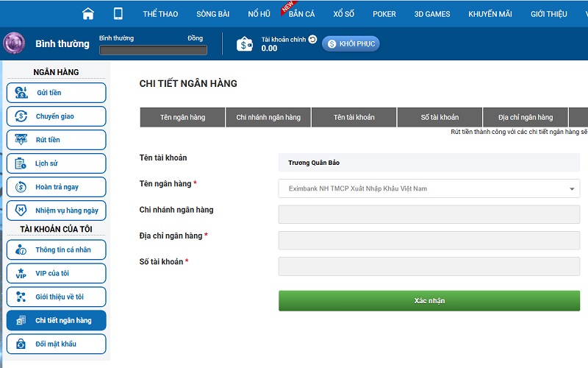The width and height of the screenshot is (588, 368).
Task: Open the SÒNG BÀI menu
Action: click(212, 14)
